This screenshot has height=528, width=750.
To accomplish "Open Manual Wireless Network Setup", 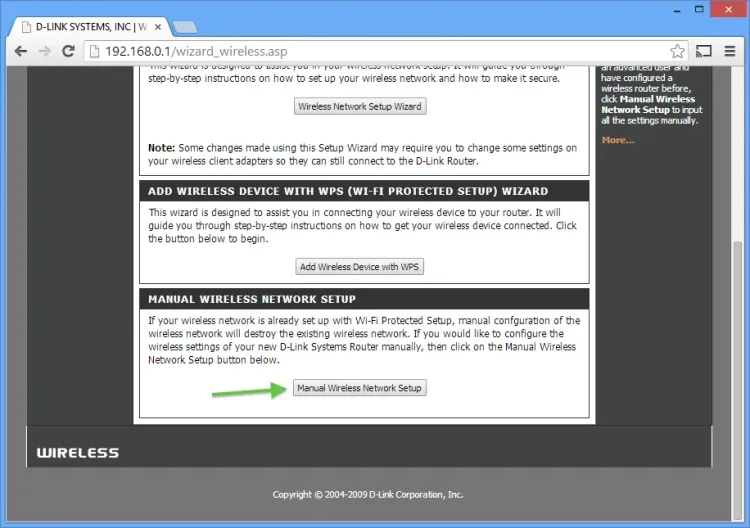I will [x=360, y=388].
